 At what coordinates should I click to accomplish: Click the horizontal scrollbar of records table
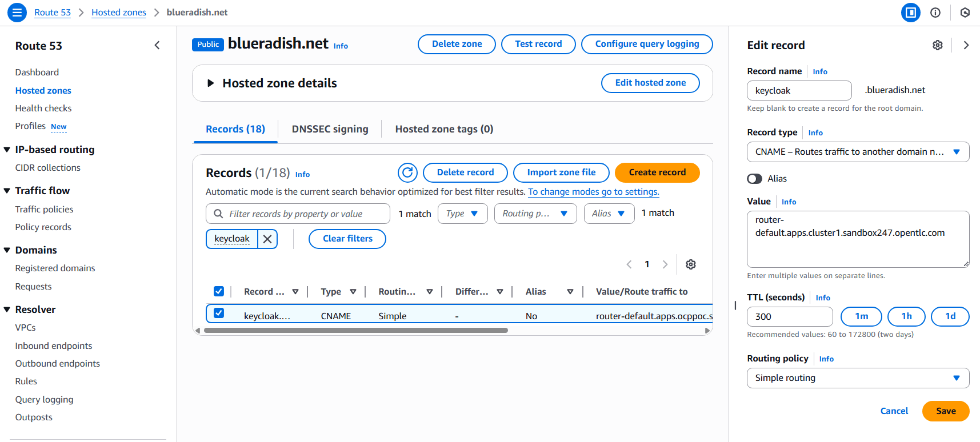356,330
